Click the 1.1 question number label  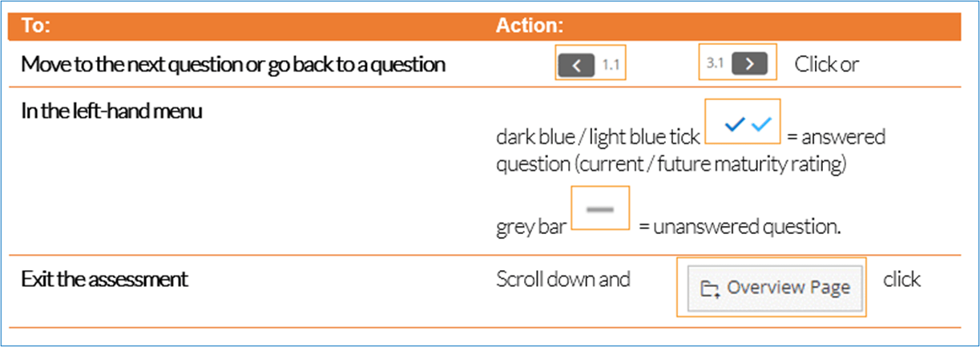611,64
